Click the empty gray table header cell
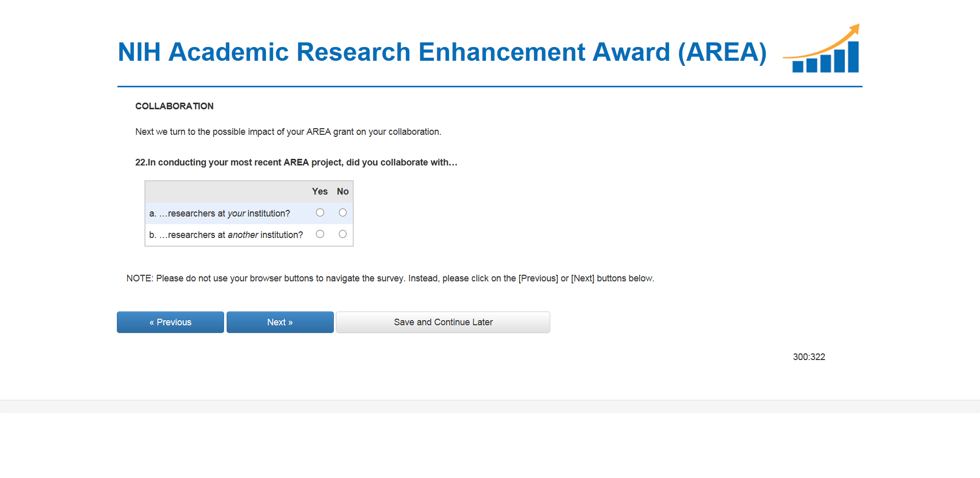The height and width of the screenshot is (478, 980). tap(227, 192)
